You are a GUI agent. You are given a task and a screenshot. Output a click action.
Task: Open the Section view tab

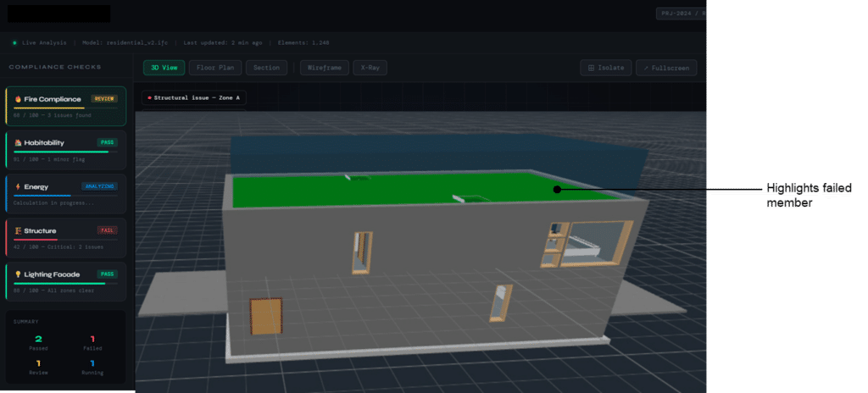(267, 68)
